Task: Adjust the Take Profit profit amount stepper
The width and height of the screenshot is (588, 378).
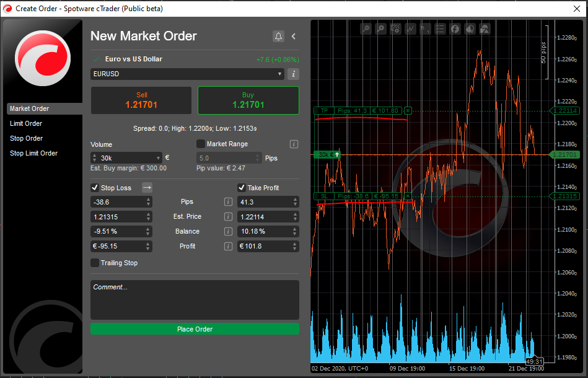Action: (295, 246)
